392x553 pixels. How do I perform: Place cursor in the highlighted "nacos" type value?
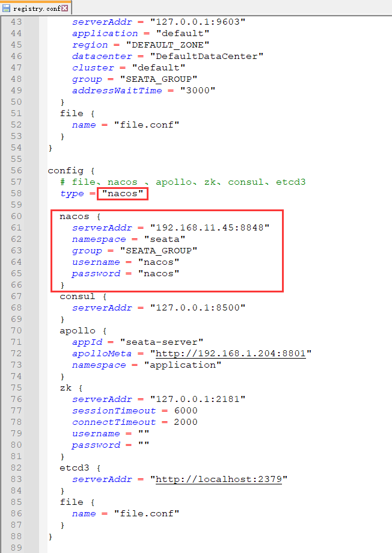[123, 194]
